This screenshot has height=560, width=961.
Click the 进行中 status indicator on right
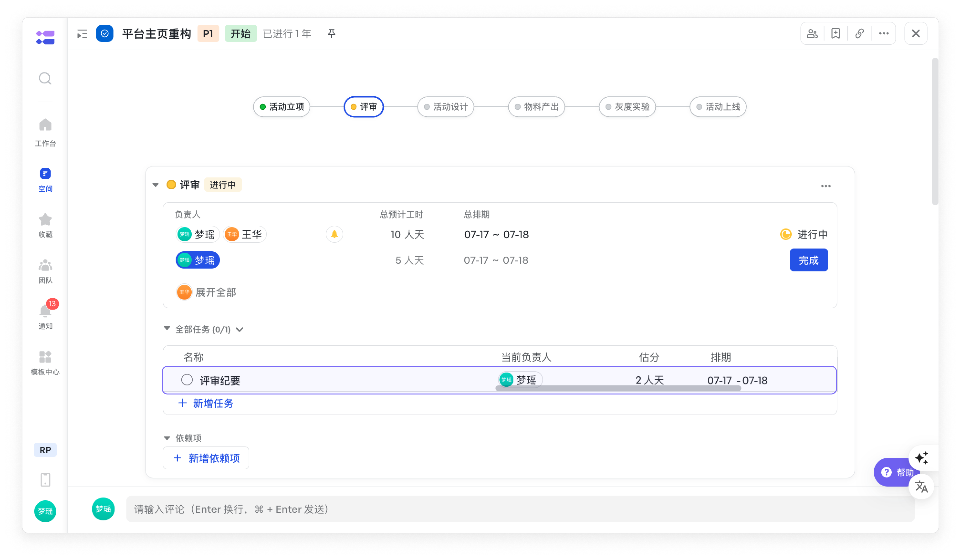[x=804, y=234]
